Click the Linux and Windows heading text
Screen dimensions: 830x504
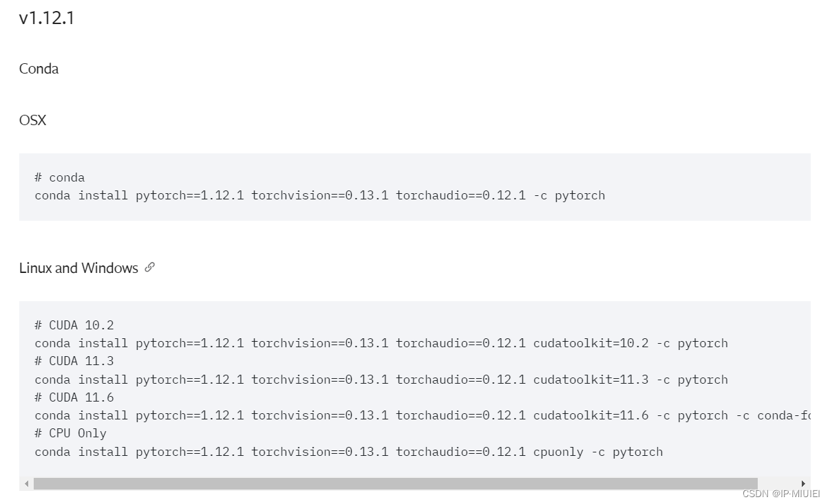pos(78,268)
